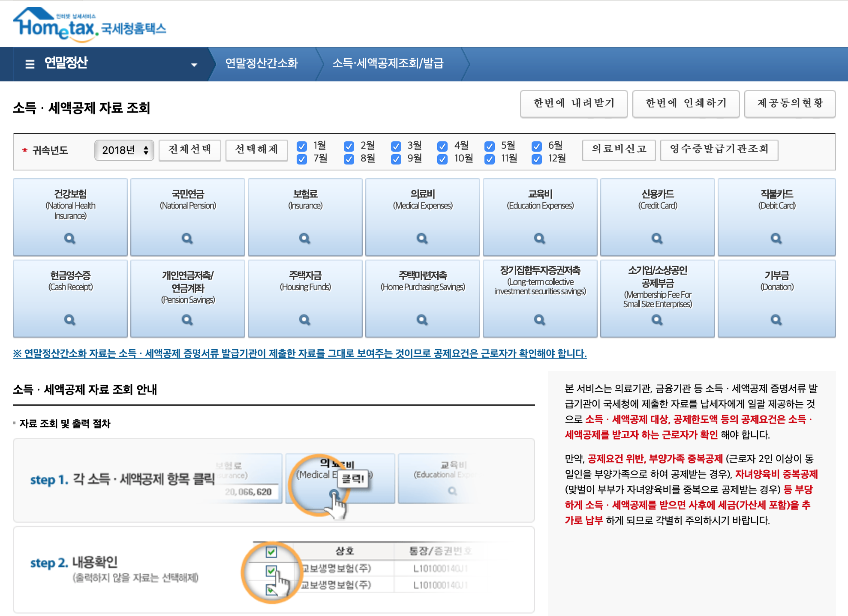The height and width of the screenshot is (616, 848).
Task: Open 교육비 (Education Expenses) tile
Action: pyautogui.click(x=540, y=217)
